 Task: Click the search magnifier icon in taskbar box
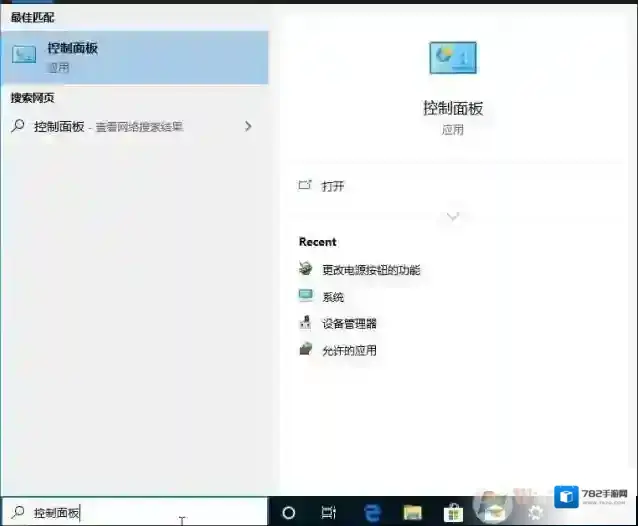(x=18, y=512)
